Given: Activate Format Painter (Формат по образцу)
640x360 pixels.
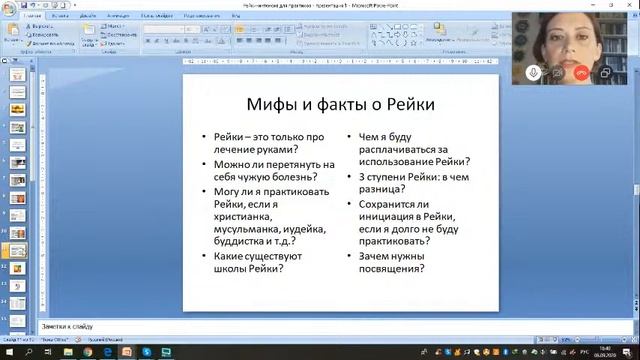Looking at the screenshot, I should pos(50,43).
